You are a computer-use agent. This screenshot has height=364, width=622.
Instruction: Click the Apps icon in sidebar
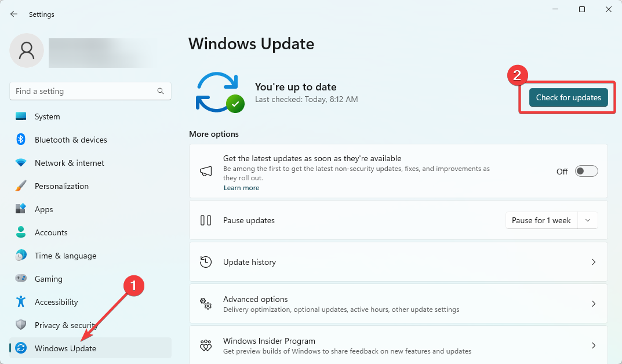tap(21, 209)
